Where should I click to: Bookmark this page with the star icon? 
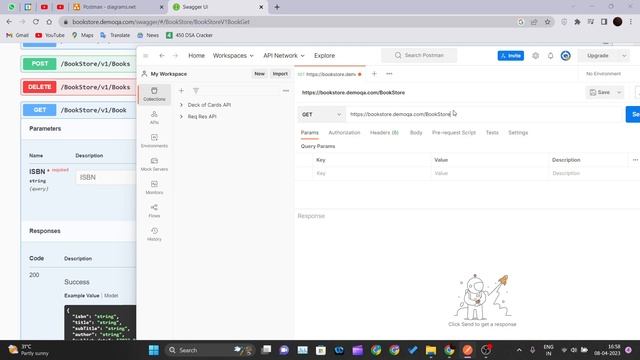(x=547, y=22)
